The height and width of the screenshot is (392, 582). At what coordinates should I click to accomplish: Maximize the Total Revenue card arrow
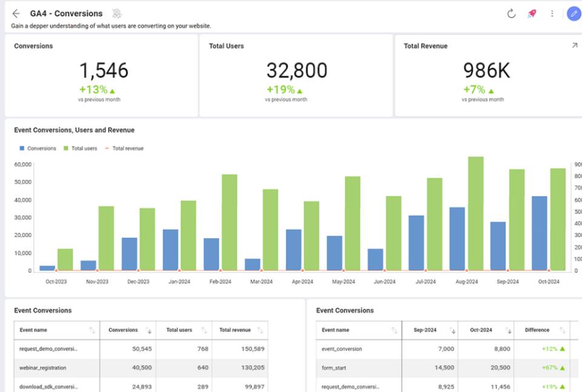(x=575, y=45)
